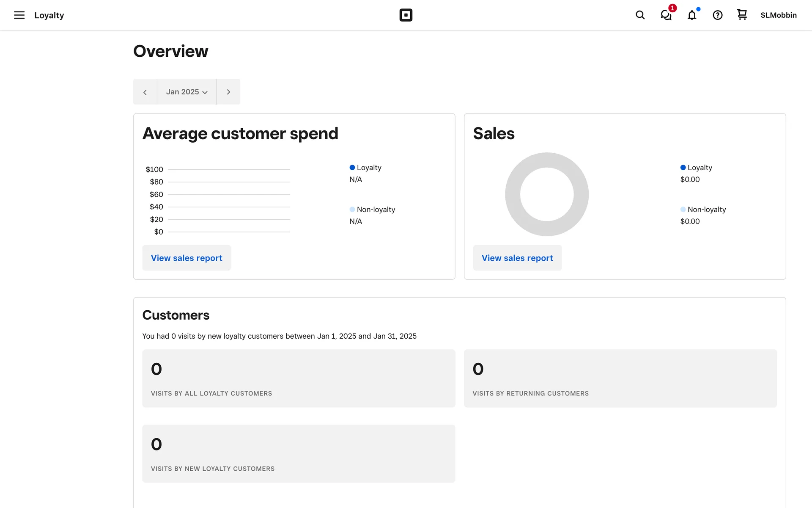The height and width of the screenshot is (508, 812).
Task: Open the help question mark icon
Action: [x=717, y=15]
